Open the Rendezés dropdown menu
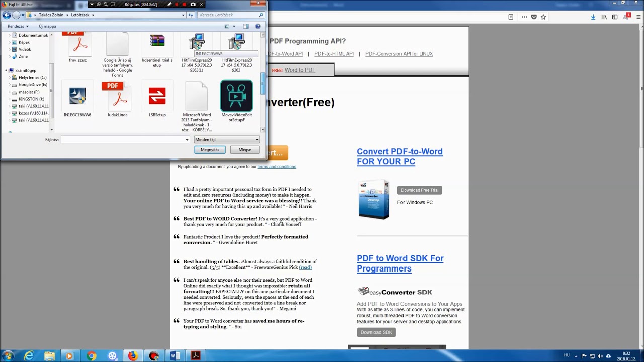 pyautogui.click(x=18, y=26)
